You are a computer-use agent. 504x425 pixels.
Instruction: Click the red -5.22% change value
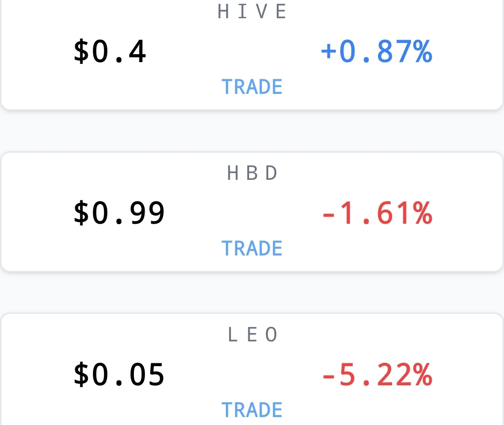pyautogui.click(x=378, y=374)
